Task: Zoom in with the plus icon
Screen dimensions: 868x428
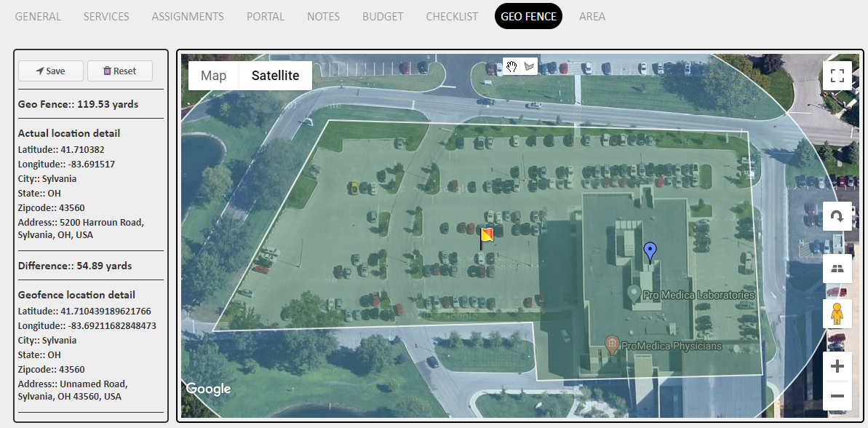Action: click(x=837, y=366)
